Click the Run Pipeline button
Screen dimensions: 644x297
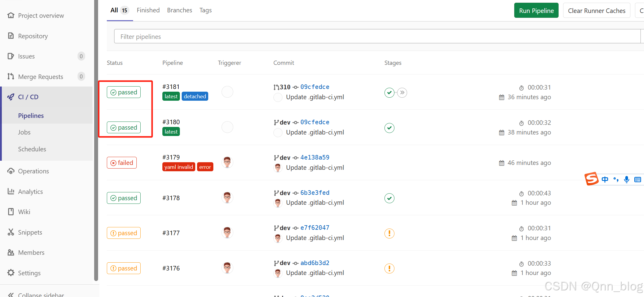coord(536,10)
